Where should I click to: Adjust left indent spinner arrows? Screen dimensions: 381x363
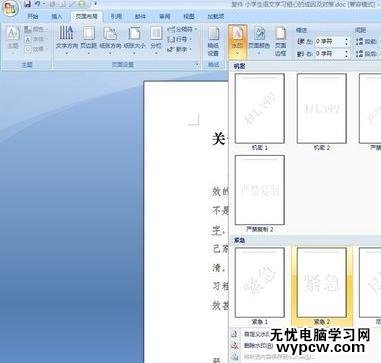click(x=347, y=42)
